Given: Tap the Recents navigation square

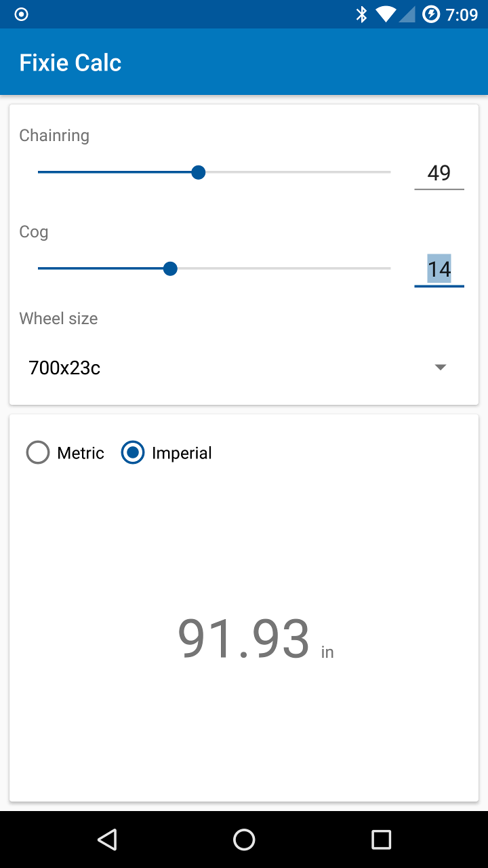Looking at the screenshot, I should [x=381, y=839].
